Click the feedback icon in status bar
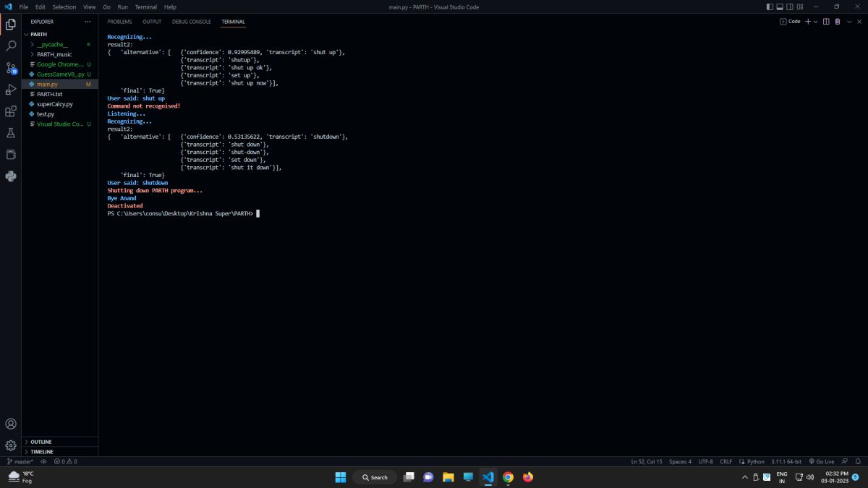The width and height of the screenshot is (868, 488). [844, 461]
